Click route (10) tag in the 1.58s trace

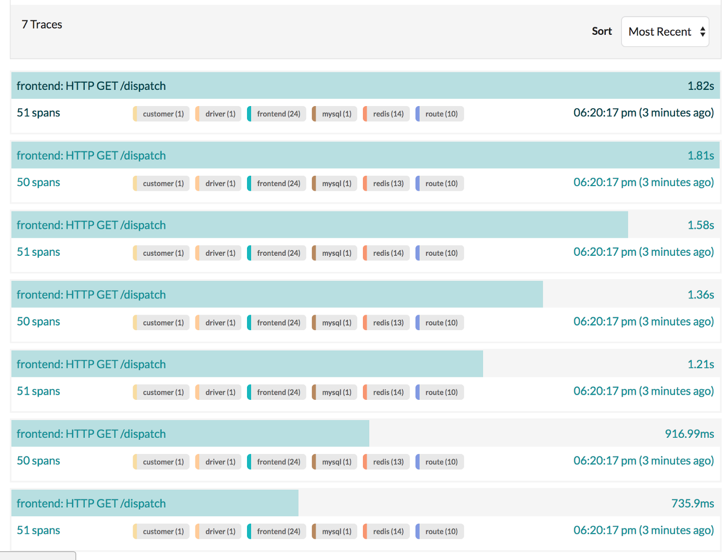439,253
